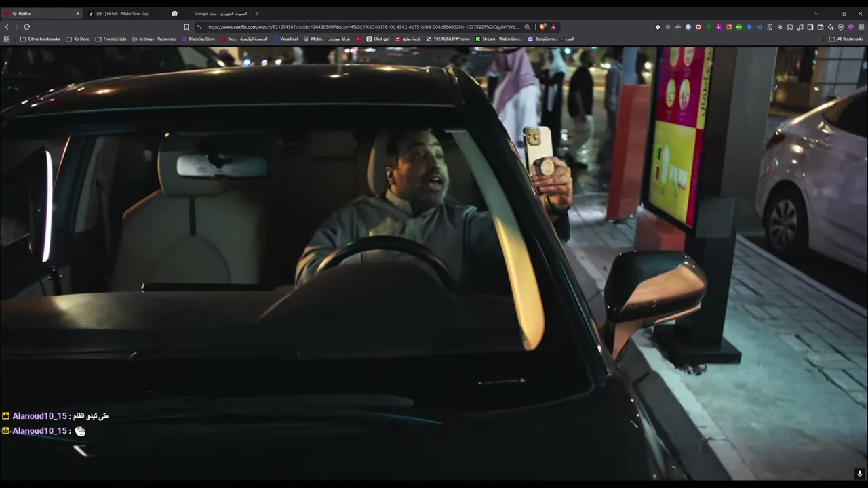Image resolution: width=868 pixels, height=488 pixels.
Task: Open Stream - Watch Live bookmark
Action: (x=498, y=39)
